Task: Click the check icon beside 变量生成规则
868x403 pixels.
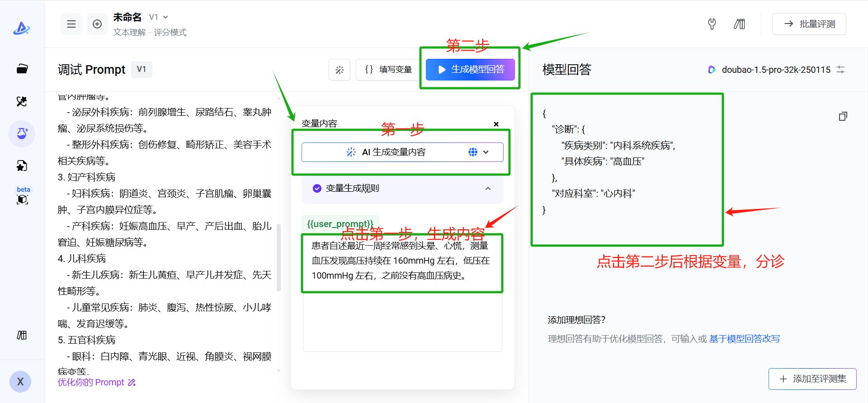Action: (x=317, y=188)
